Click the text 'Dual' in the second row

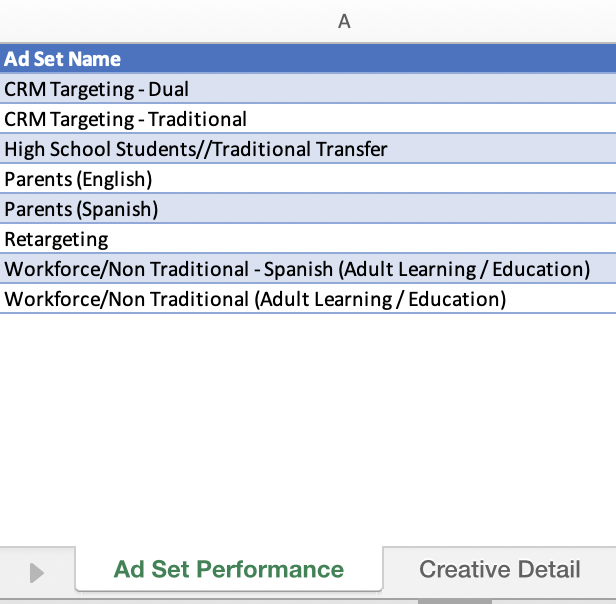[x=169, y=89]
